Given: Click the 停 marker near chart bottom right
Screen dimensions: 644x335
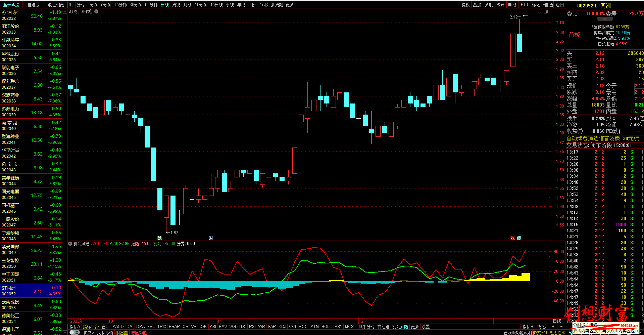Looking at the screenshot, I should coord(519,238).
